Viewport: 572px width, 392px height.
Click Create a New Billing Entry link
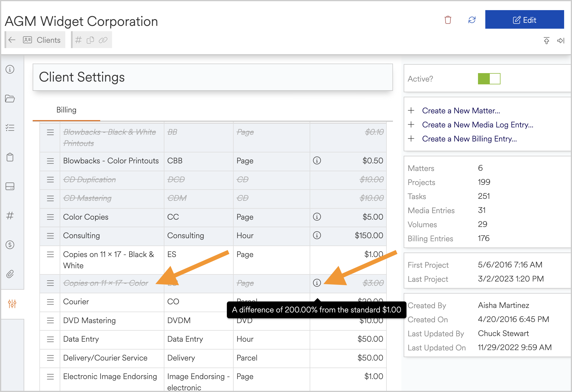coord(470,139)
